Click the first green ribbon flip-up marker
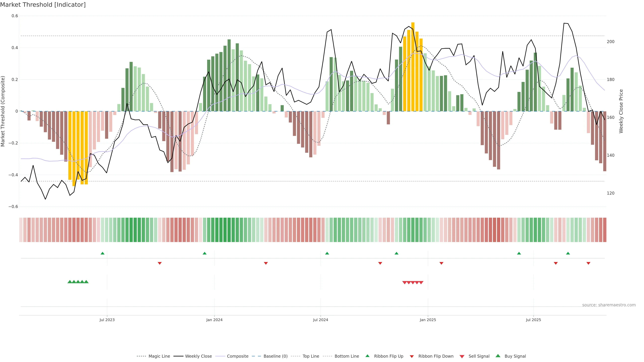Image resolution: width=644 pixels, height=362 pixels. point(102,253)
